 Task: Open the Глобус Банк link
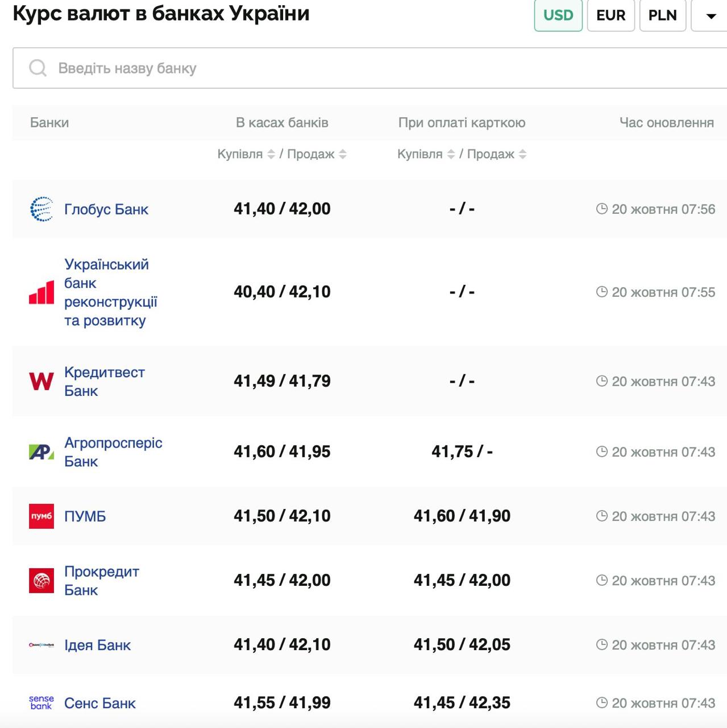106,209
